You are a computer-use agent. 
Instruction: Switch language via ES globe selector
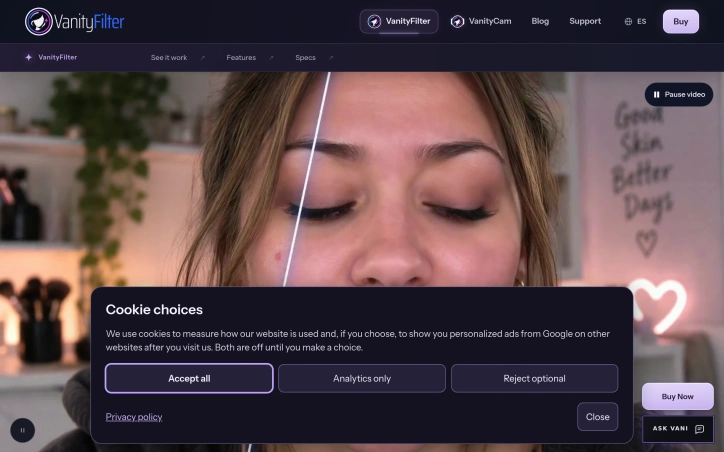(x=635, y=21)
